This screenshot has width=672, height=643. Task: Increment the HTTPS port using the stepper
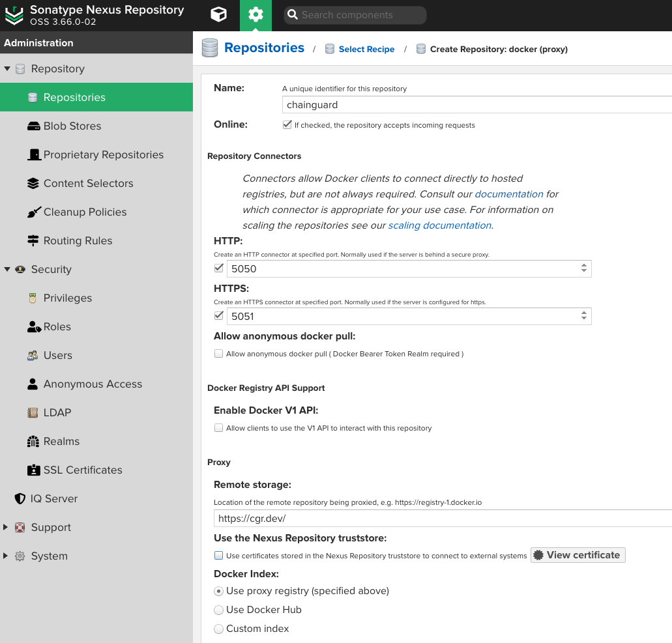584,313
